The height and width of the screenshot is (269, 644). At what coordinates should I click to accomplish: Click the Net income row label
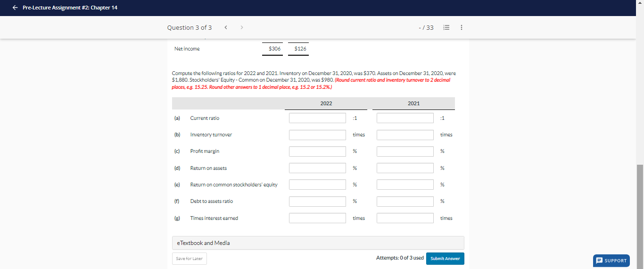click(x=187, y=49)
